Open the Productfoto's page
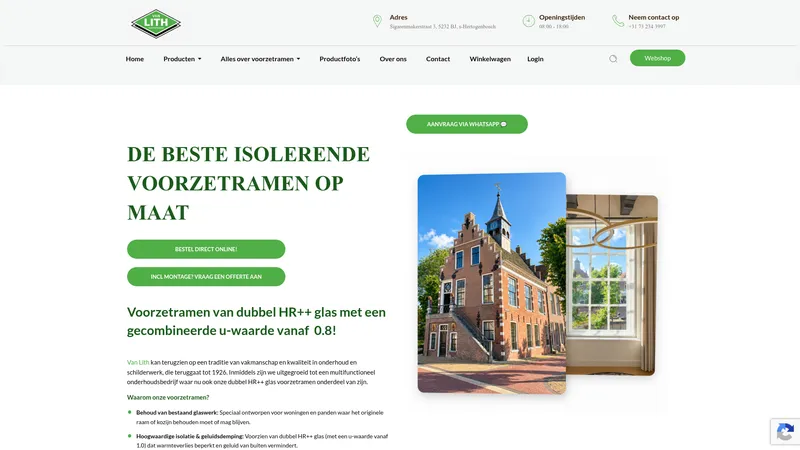This screenshot has width=800, height=450. click(340, 59)
